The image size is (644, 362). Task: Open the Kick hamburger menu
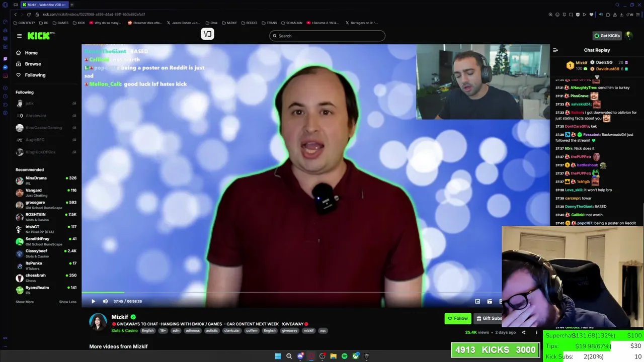click(x=19, y=36)
